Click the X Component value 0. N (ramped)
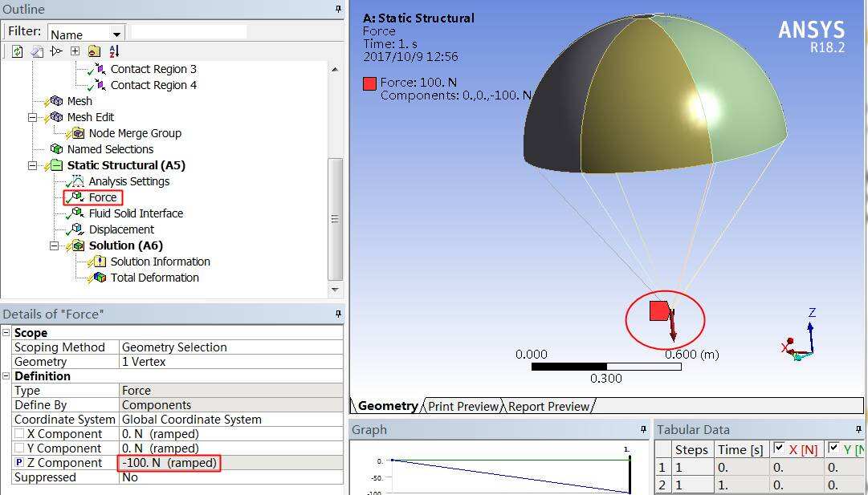This screenshot has height=495, width=868. tap(231, 433)
